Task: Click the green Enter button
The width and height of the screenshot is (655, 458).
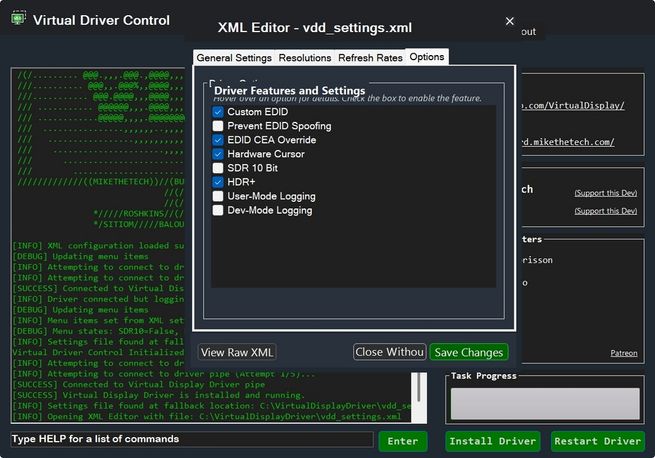Action: pyautogui.click(x=403, y=441)
